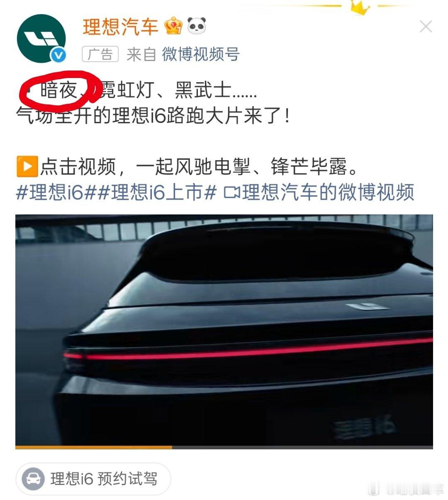This screenshot has height=500, width=448.
Task: Open the 理想汽车 username profile link
Action: coord(121,27)
